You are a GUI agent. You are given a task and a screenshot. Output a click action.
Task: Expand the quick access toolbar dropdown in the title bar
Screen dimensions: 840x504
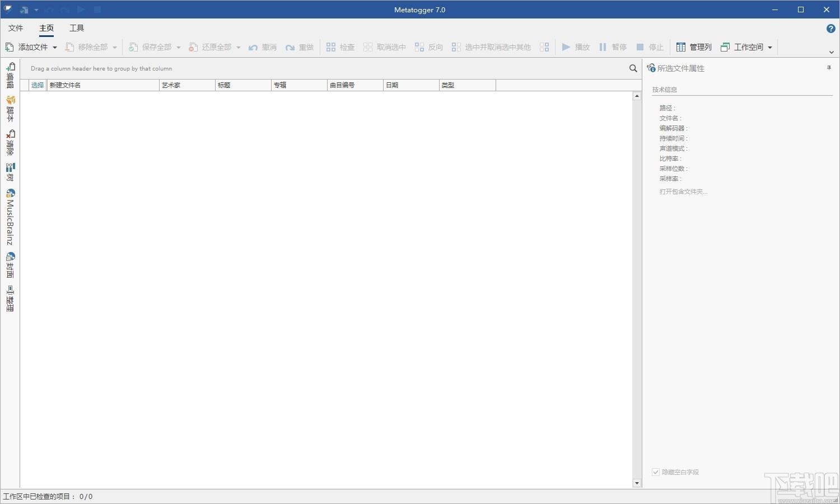[36, 10]
